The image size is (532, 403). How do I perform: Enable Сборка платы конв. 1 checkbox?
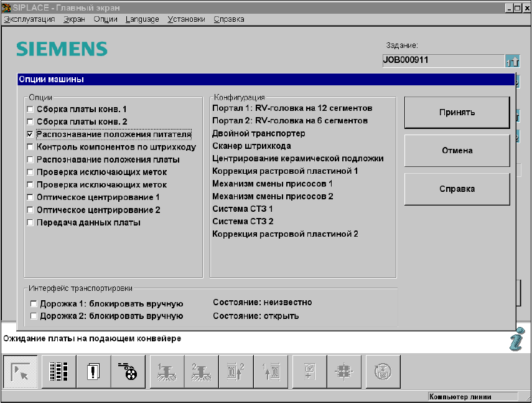[30, 110]
